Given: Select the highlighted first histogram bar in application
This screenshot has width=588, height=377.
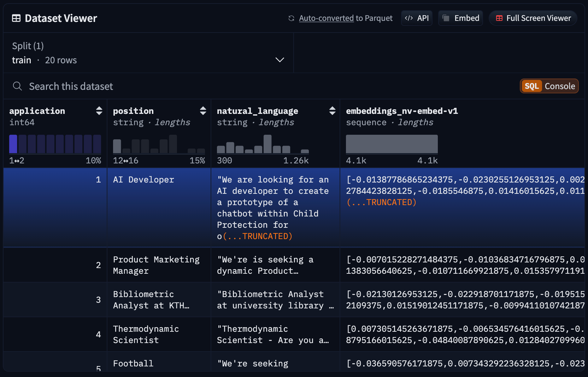Looking at the screenshot, I should click(x=13, y=144).
